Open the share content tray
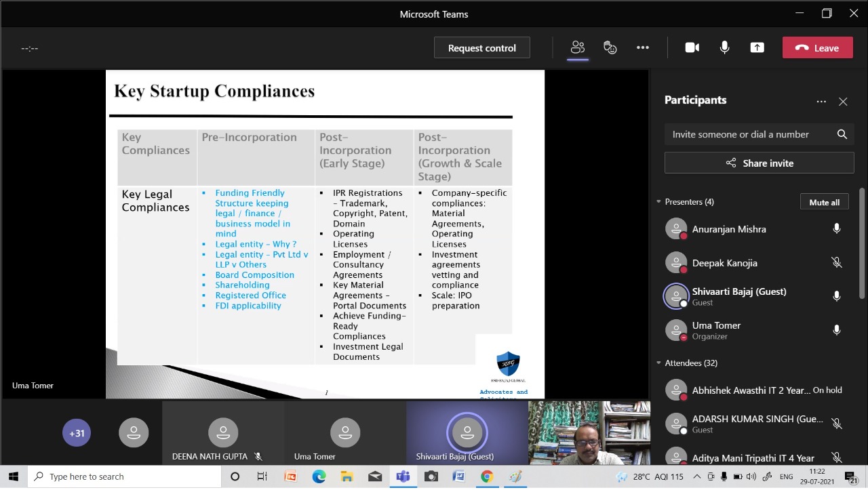 (x=757, y=47)
